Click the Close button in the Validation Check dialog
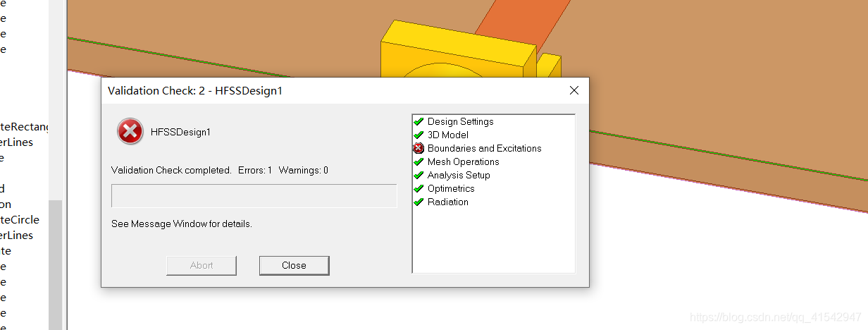The height and width of the screenshot is (330, 868). click(294, 265)
